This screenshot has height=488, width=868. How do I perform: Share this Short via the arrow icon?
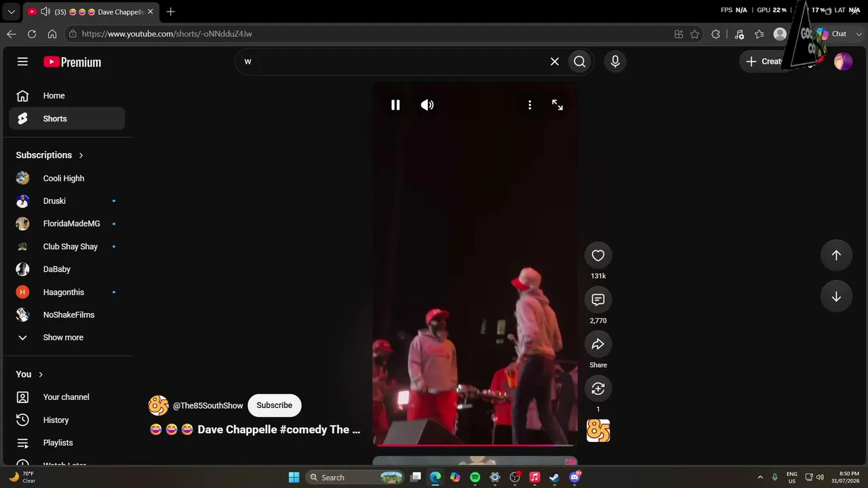point(598,344)
